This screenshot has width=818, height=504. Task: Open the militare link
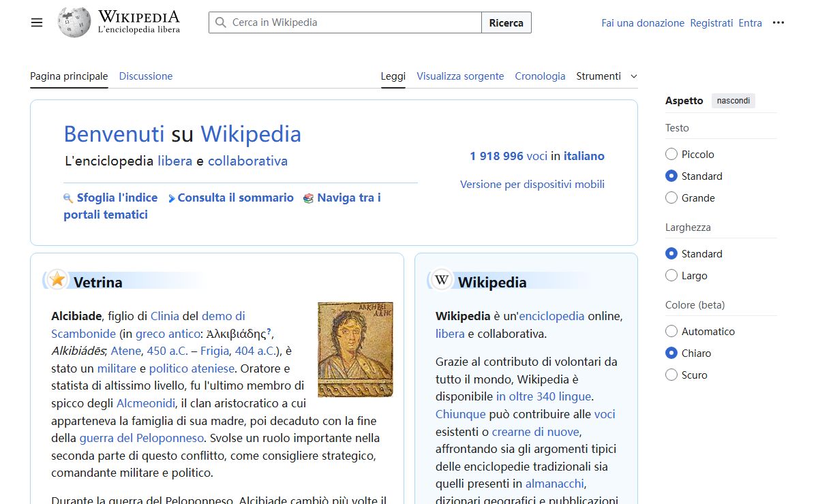click(117, 369)
